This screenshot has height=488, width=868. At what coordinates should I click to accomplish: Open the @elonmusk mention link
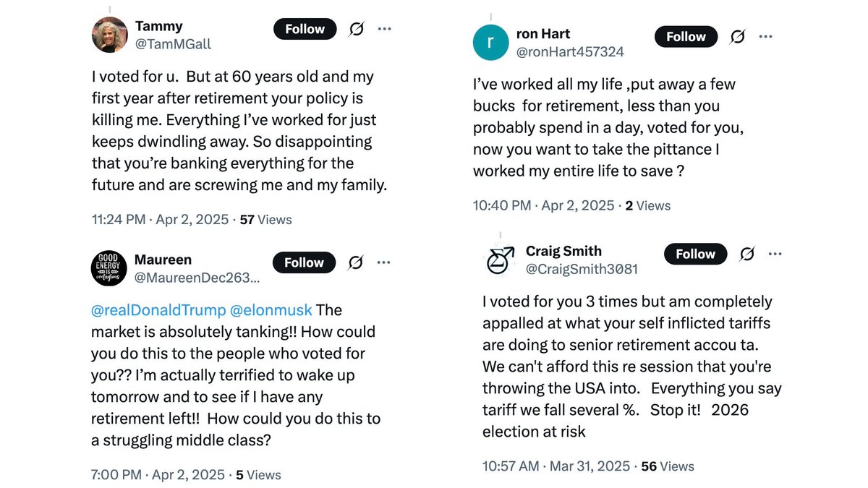[x=271, y=310]
